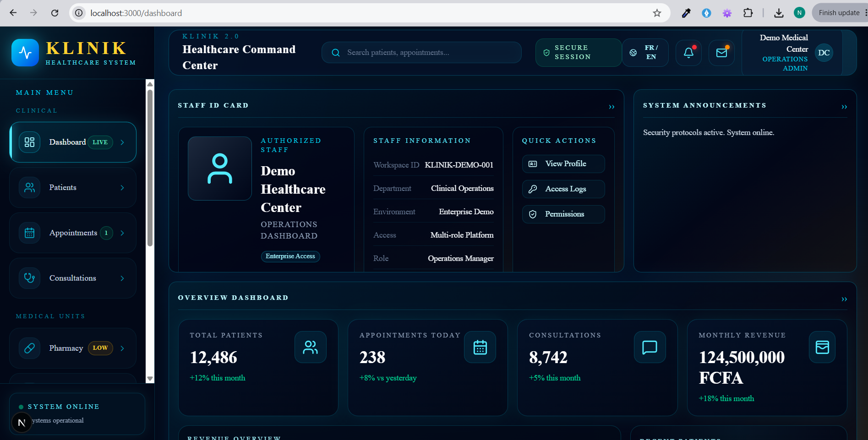This screenshot has width=868, height=440.
Task: Click the browser back arrow
Action: pyautogui.click(x=13, y=13)
